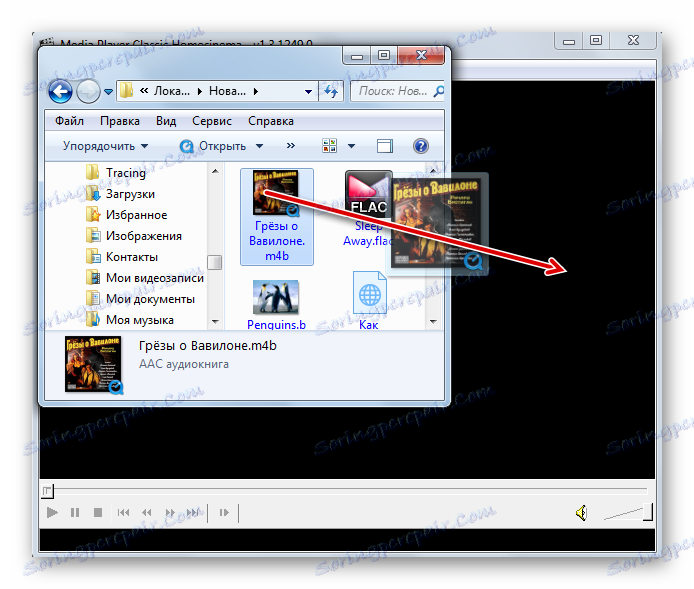Open the Упорядочить dropdown
Screen dimensions: 694x589
coord(105,146)
